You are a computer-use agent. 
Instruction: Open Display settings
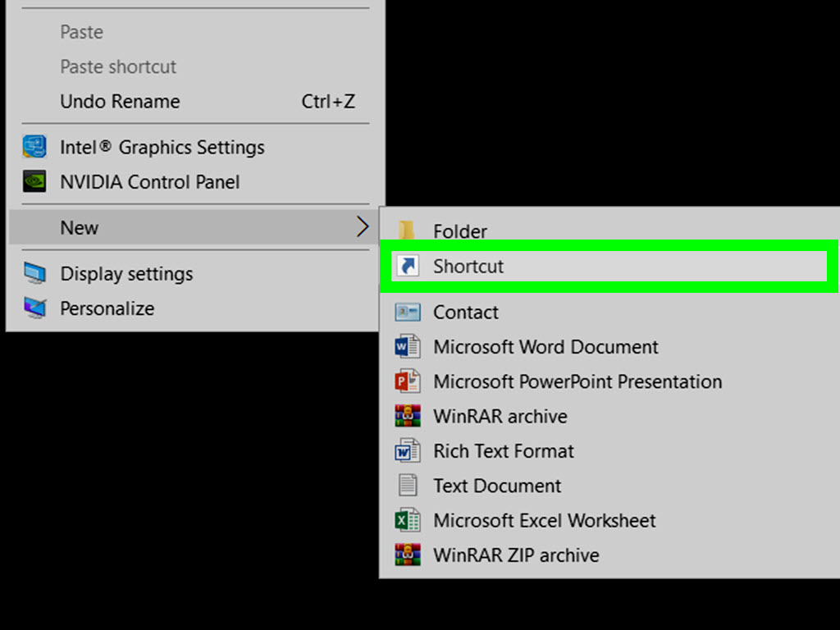(x=126, y=273)
